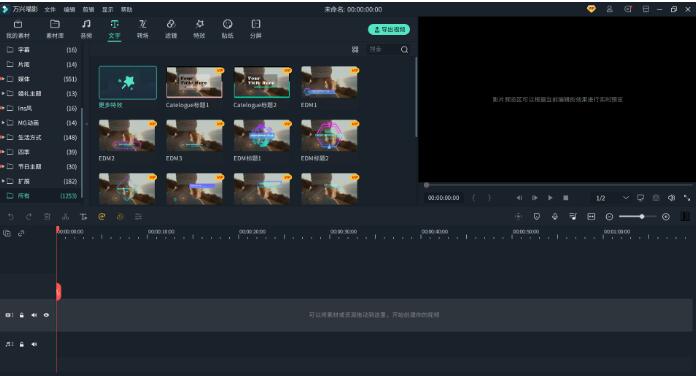Toggle the grid view layout icon

coord(355,50)
